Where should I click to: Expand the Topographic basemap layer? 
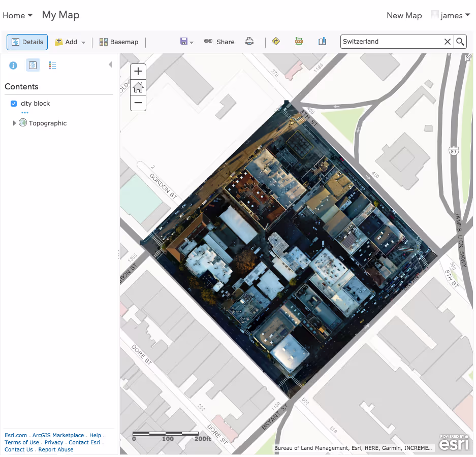tap(14, 123)
